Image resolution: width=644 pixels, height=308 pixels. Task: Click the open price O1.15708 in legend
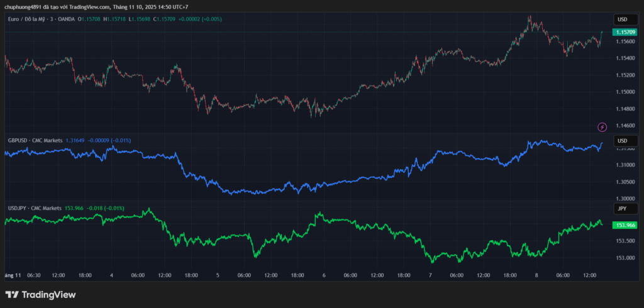point(89,19)
